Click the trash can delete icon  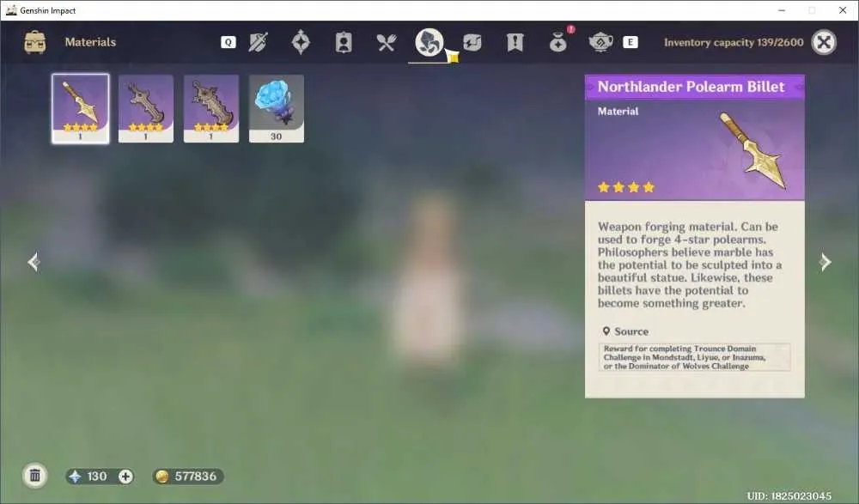tap(35, 476)
